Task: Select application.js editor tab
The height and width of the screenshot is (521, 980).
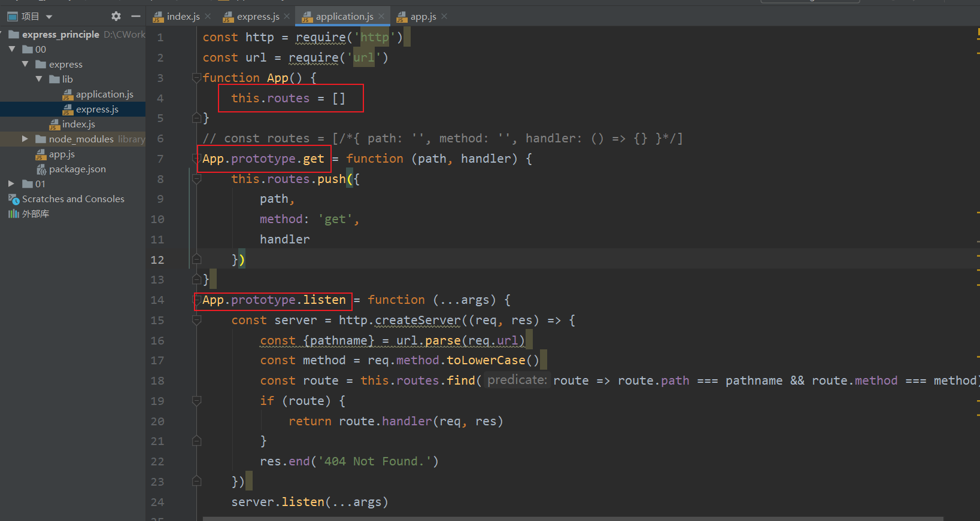Action: [x=344, y=17]
